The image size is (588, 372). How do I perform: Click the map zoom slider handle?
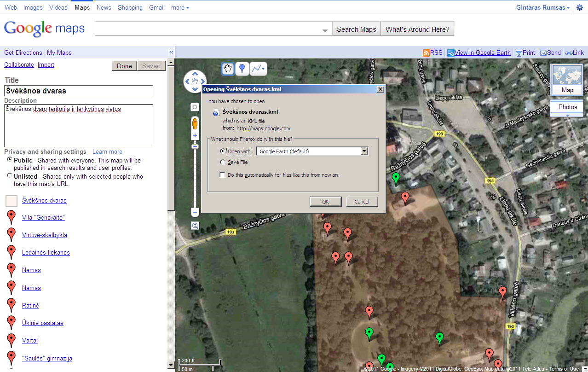(195, 146)
